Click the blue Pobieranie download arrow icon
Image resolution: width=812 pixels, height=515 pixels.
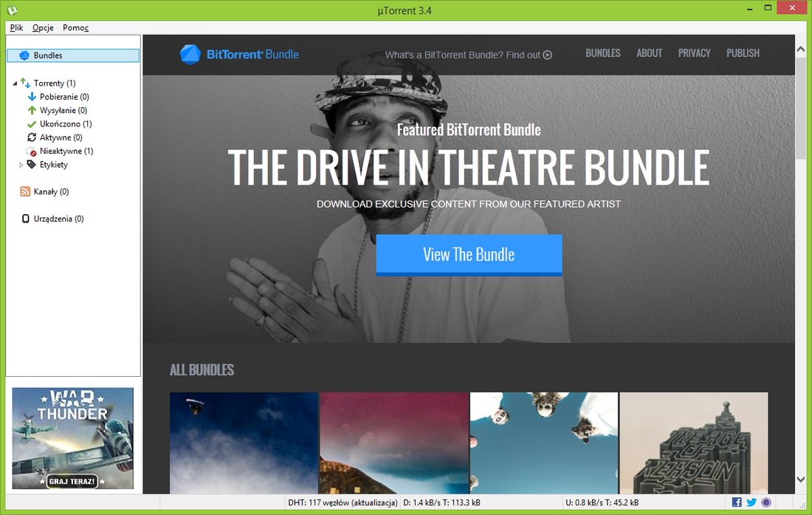point(32,96)
